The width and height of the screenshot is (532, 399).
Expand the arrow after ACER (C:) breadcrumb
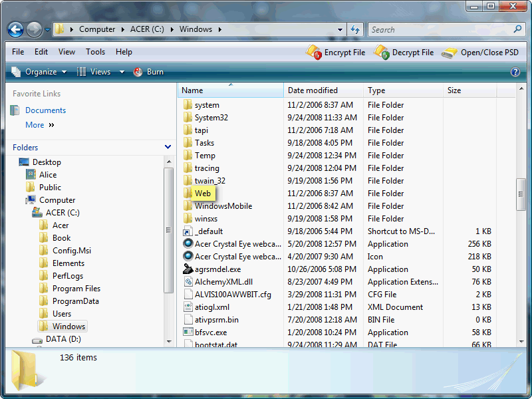tap(172, 29)
